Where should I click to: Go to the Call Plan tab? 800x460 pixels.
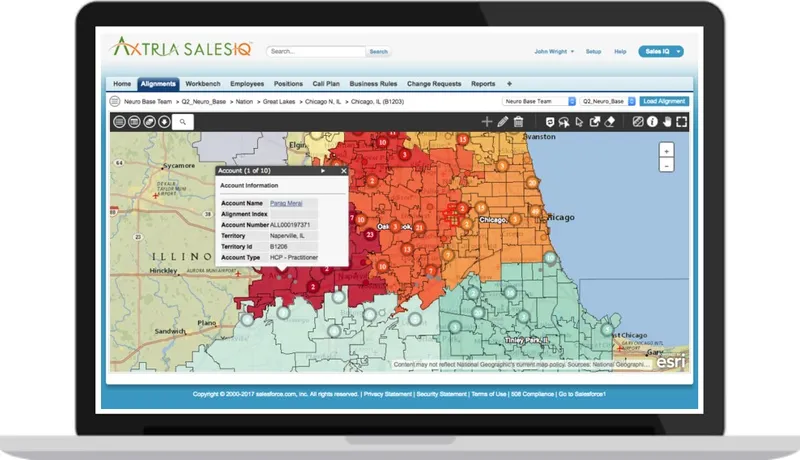click(x=326, y=84)
